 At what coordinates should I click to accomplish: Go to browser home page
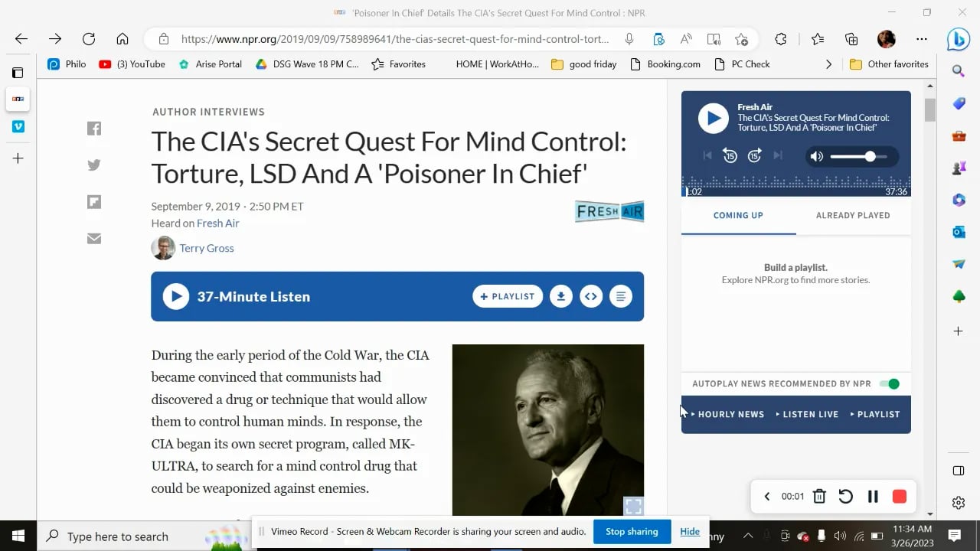pos(122,39)
